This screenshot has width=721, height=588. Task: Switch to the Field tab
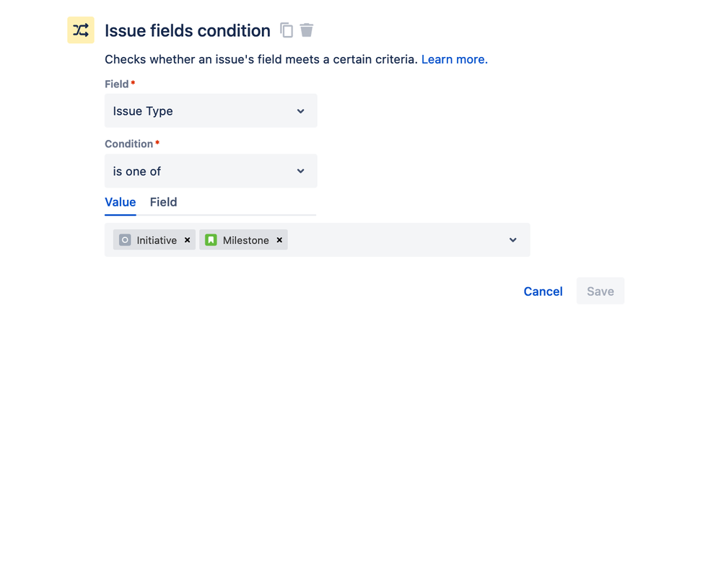(163, 202)
